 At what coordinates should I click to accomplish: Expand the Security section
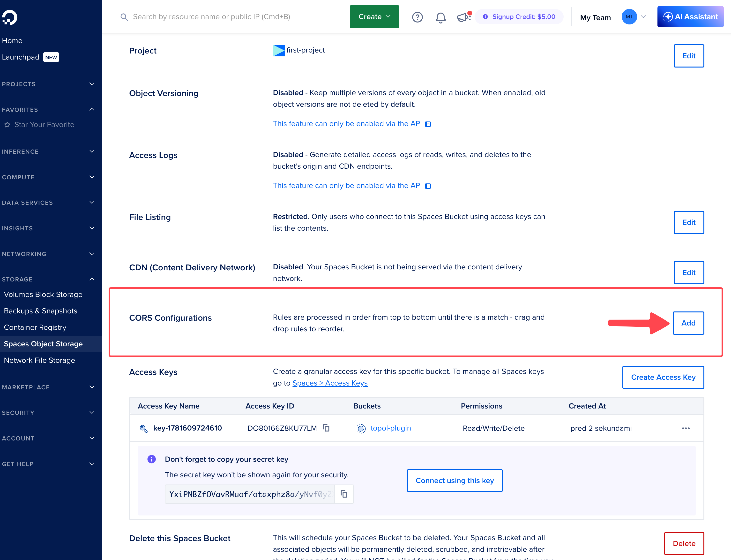[x=92, y=412]
